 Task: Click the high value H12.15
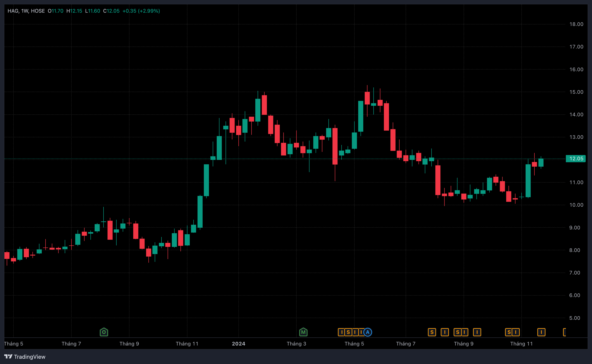tap(74, 11)
